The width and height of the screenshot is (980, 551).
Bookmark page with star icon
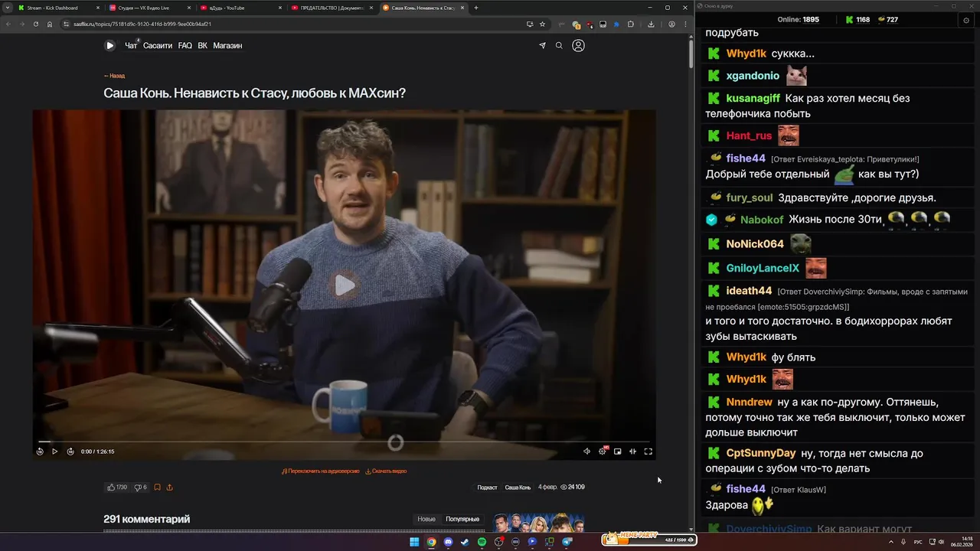[542, 24]
